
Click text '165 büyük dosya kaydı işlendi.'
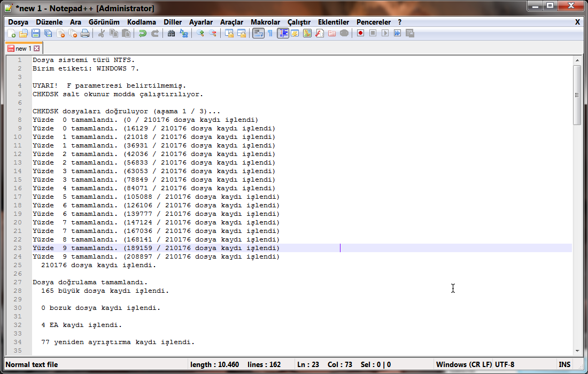(x=105, y=291)
